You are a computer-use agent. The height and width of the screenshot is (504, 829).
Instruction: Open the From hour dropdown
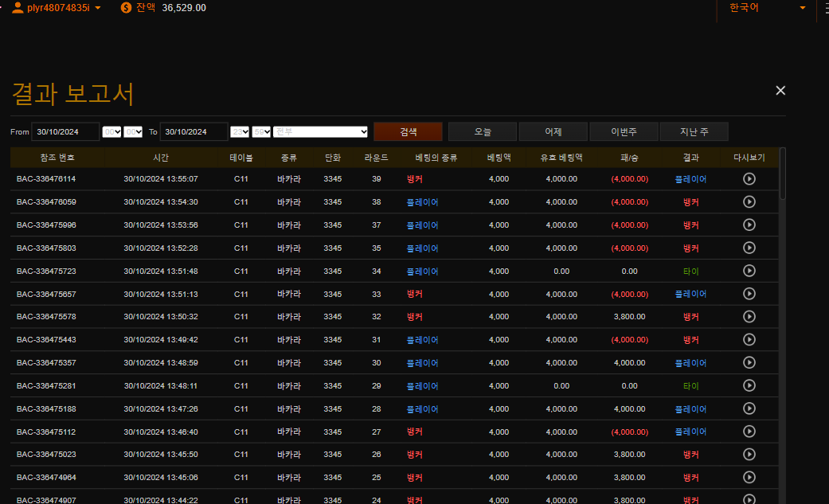click(x=111, y=131)
